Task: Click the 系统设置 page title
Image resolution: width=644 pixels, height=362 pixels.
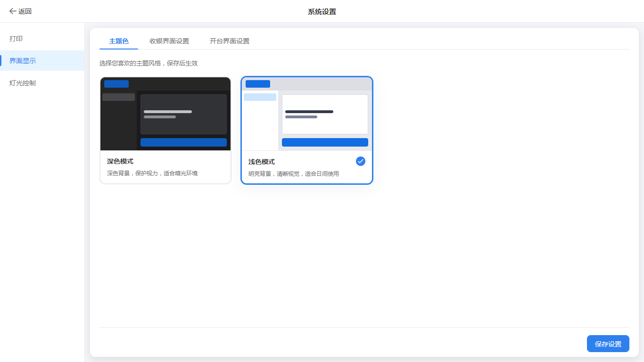Action: [322, 11]
